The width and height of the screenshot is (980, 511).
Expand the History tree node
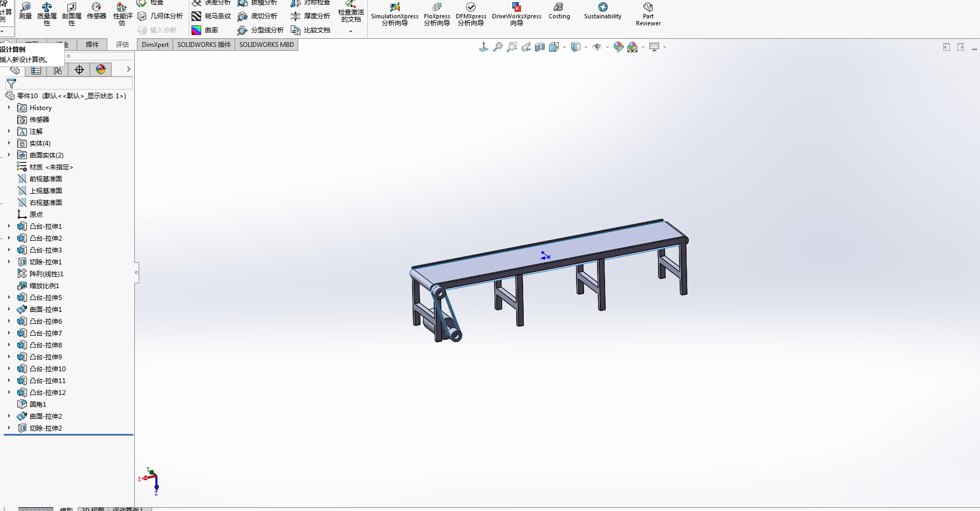[9, 108]
